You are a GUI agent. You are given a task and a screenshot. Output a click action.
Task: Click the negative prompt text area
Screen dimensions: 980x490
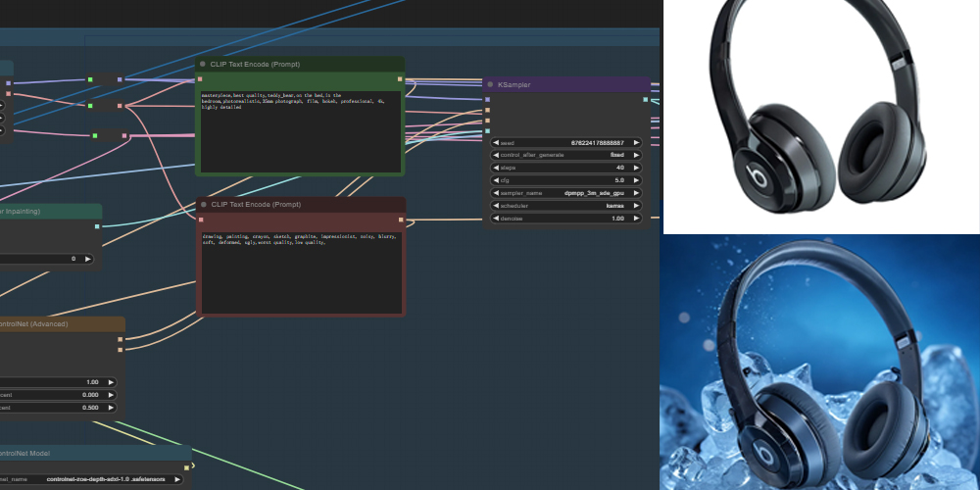[301, 272]
